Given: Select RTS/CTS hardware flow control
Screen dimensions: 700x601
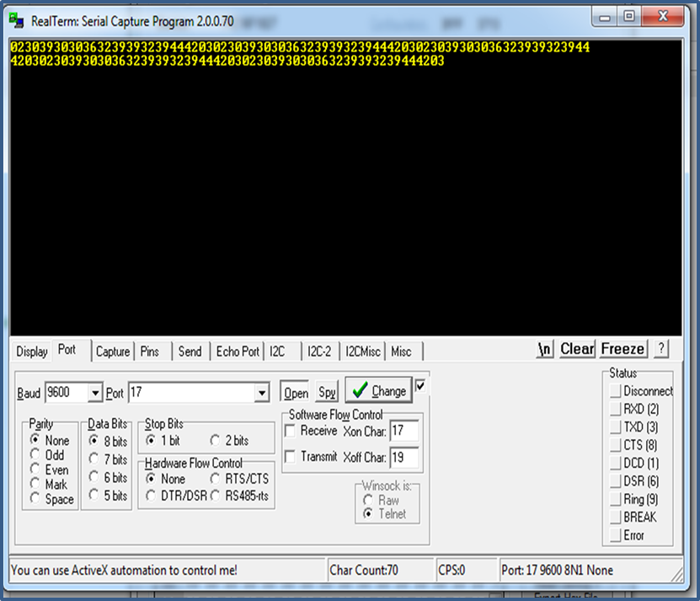Looking at the screenshot, I should click(240, 479).
